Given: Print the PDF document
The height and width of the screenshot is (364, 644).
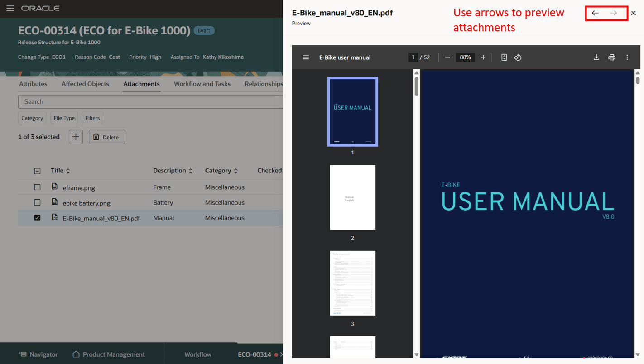Looking at the screenshot, I should click(612, 57).
